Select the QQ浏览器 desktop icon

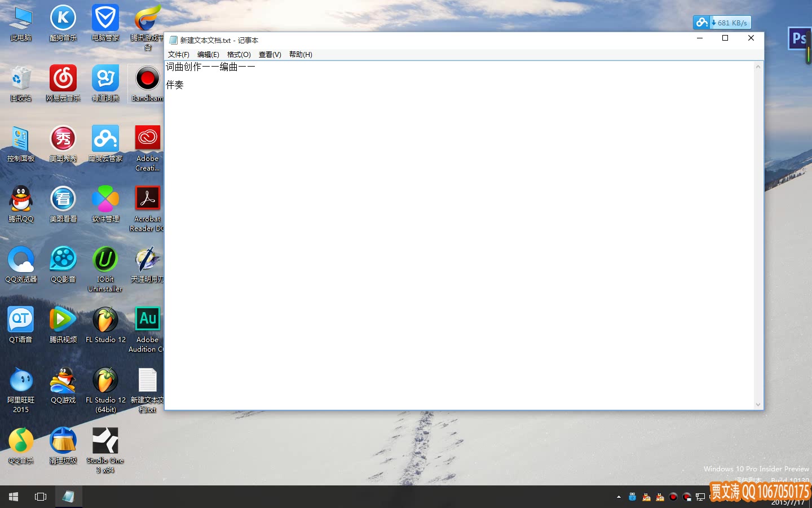point(21,265)
